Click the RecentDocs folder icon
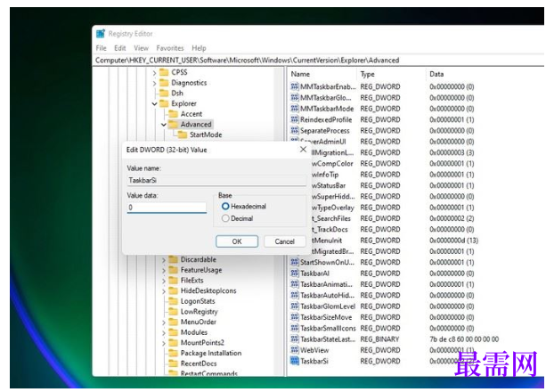 tap(173, 363)
